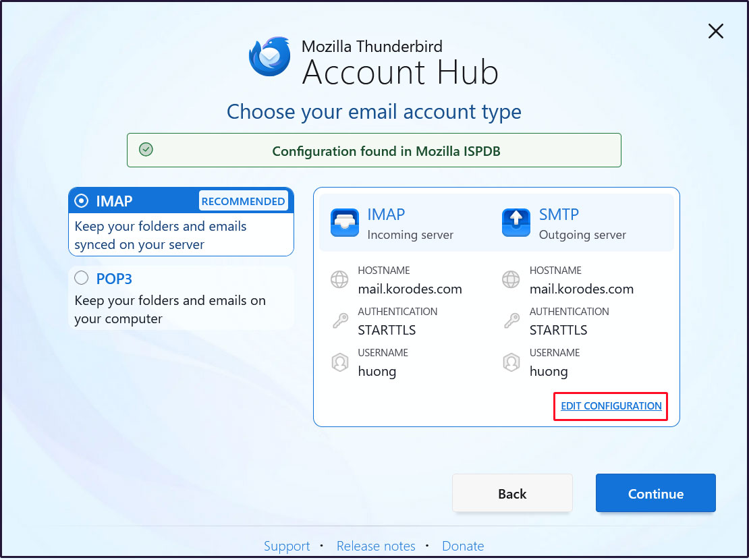Select the IMAP radio button

pos(81,200)
